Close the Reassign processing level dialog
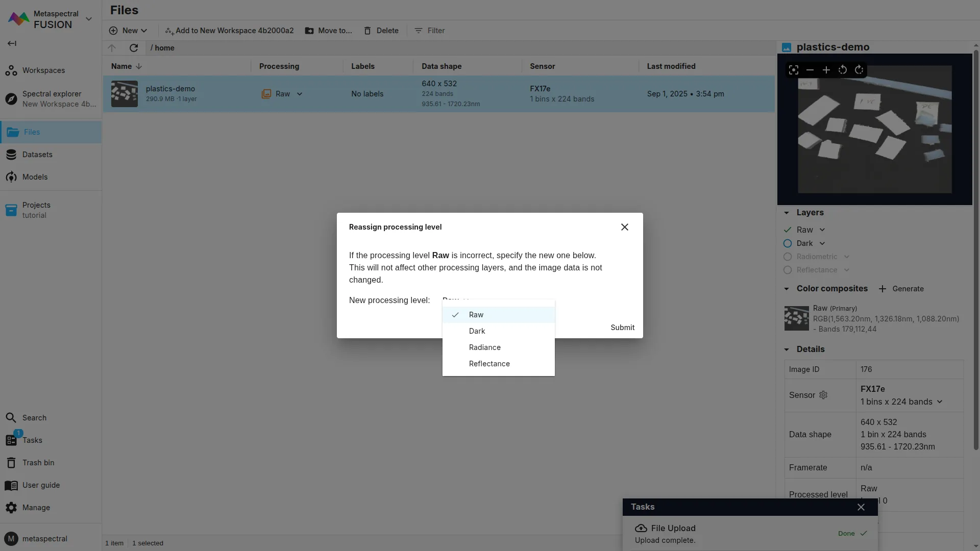Viewport: 980px width, 551px height. tap(624, 227)
